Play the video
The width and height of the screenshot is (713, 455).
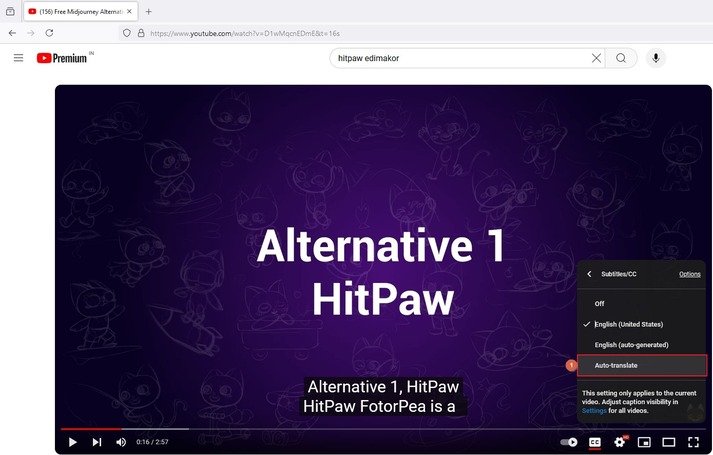pos(72,442)
